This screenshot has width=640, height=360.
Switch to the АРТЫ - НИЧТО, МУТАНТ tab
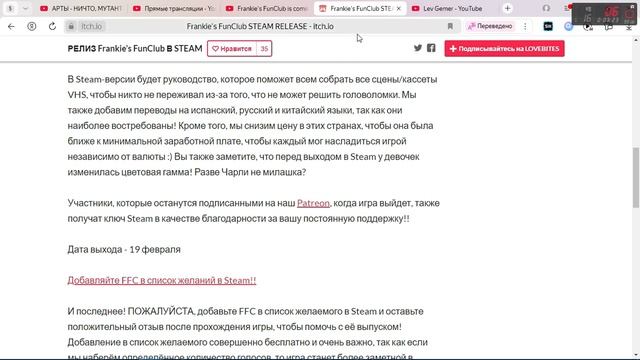tap(81, 8)
